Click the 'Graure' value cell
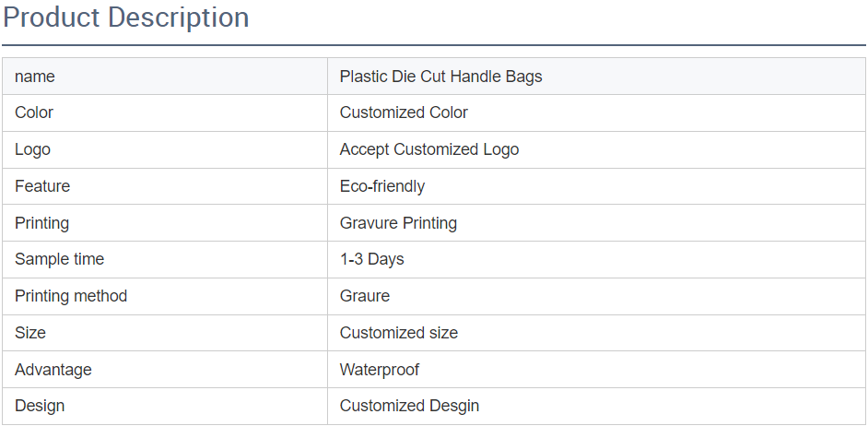 365,296
